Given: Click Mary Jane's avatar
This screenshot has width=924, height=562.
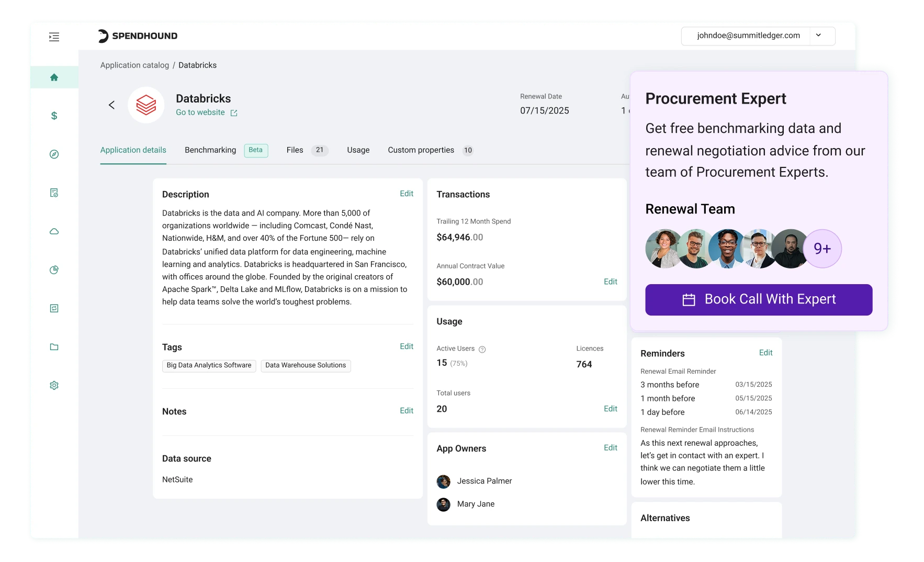Looking at the screenshot, I should coord(443,504).
